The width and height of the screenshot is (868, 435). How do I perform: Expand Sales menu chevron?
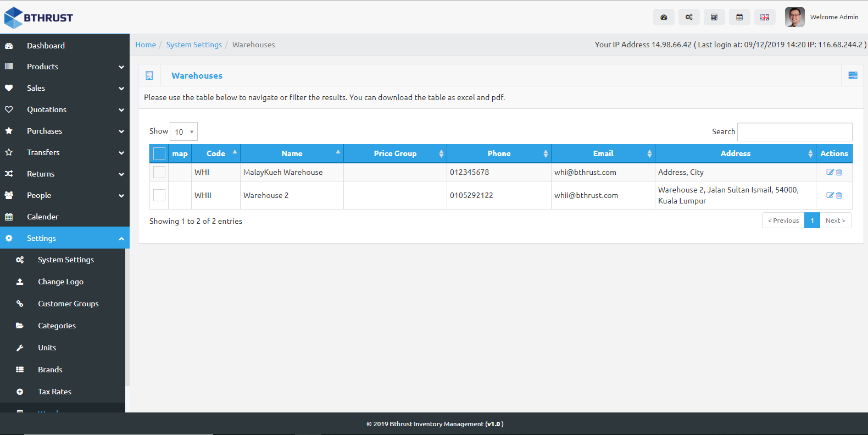tap(121, 89)
